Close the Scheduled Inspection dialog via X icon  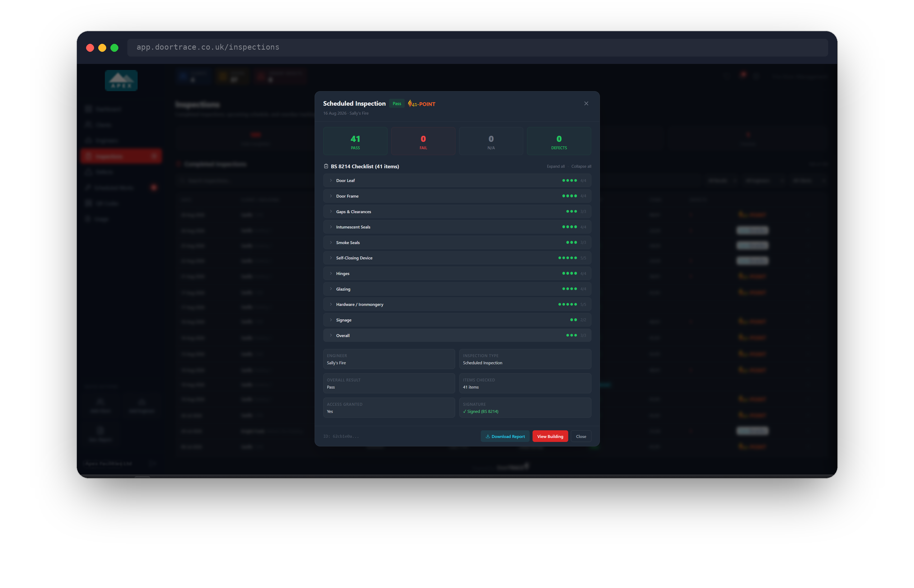[586, 104]
